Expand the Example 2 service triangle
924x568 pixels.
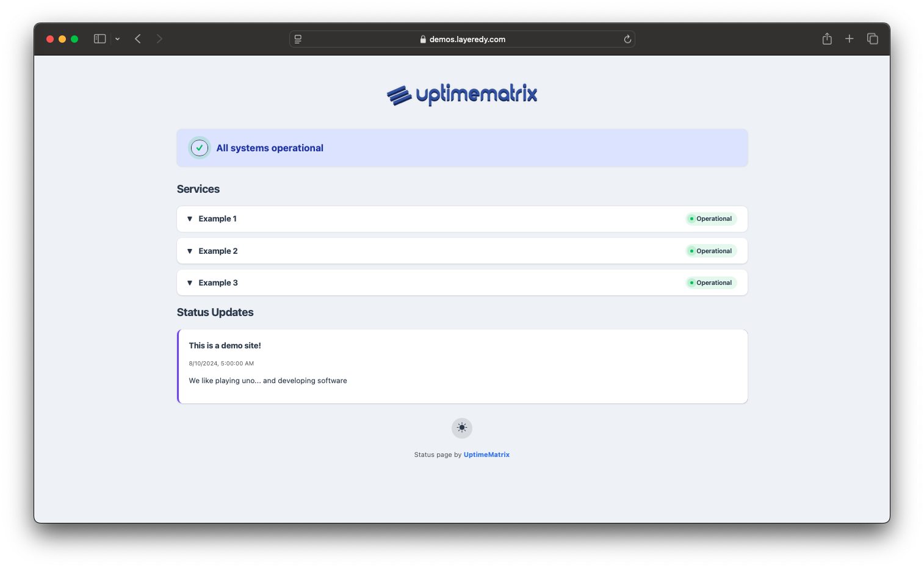pyautogui.click(x=190, y=251)
